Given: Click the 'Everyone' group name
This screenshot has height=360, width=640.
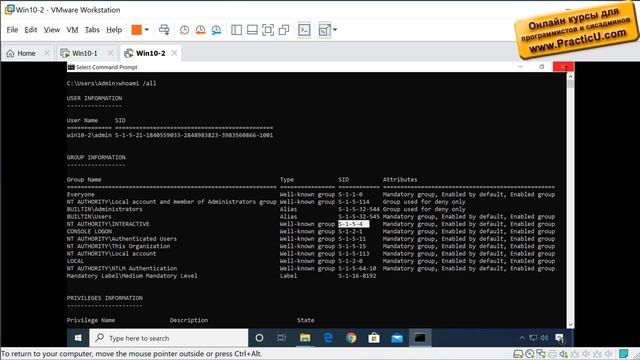Looking at the screenshot, I should [80, 195].
